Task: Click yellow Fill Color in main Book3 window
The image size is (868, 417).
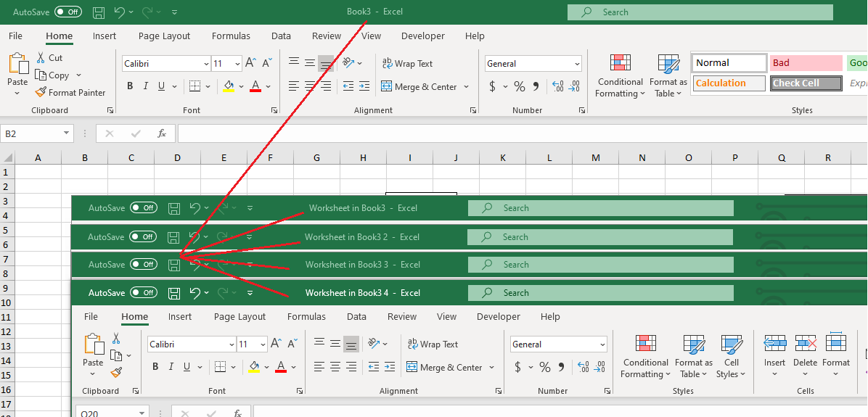Action: tap(228, 86)
